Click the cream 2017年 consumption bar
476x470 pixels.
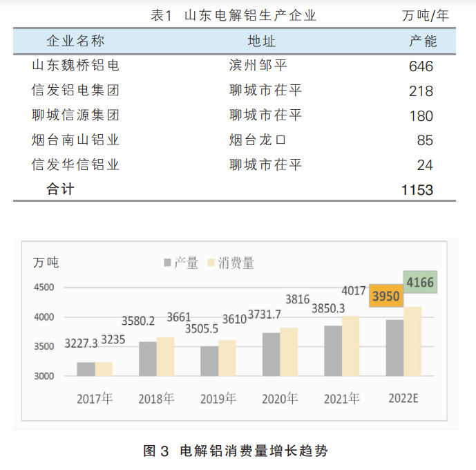click(x=104, y=369)
